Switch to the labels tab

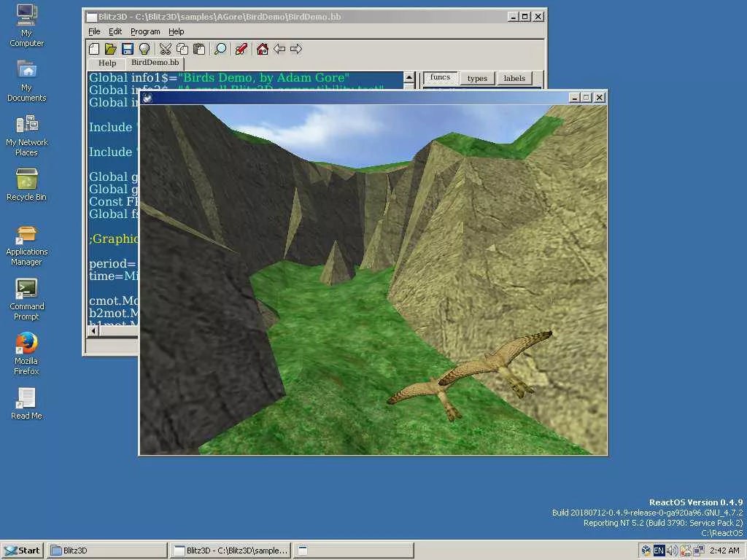(x=514, y=78)
